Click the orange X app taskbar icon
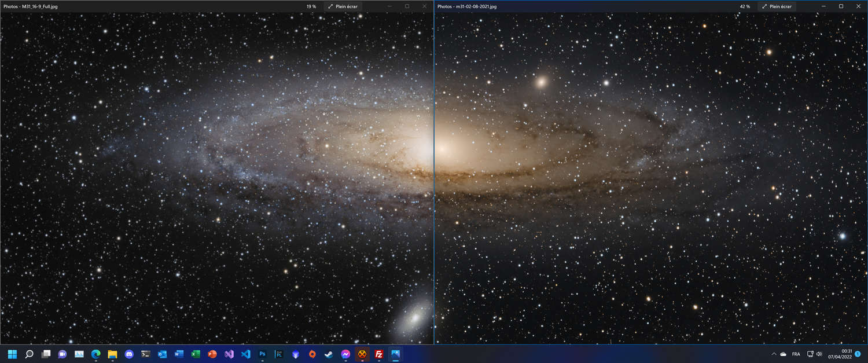 [362, 354]
